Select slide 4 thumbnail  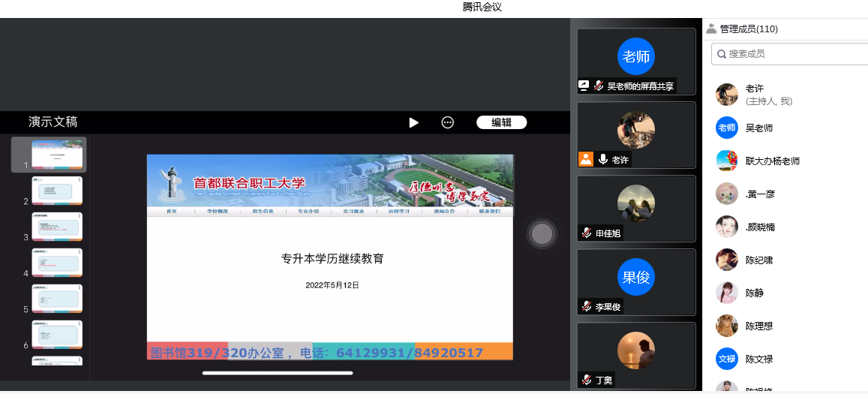click(57, 263)
